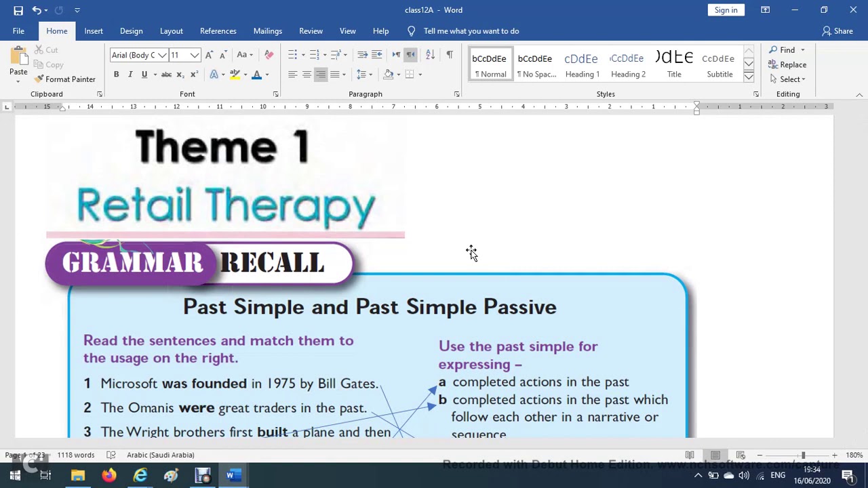Align text to the right
868x488 pixels.
321,75
